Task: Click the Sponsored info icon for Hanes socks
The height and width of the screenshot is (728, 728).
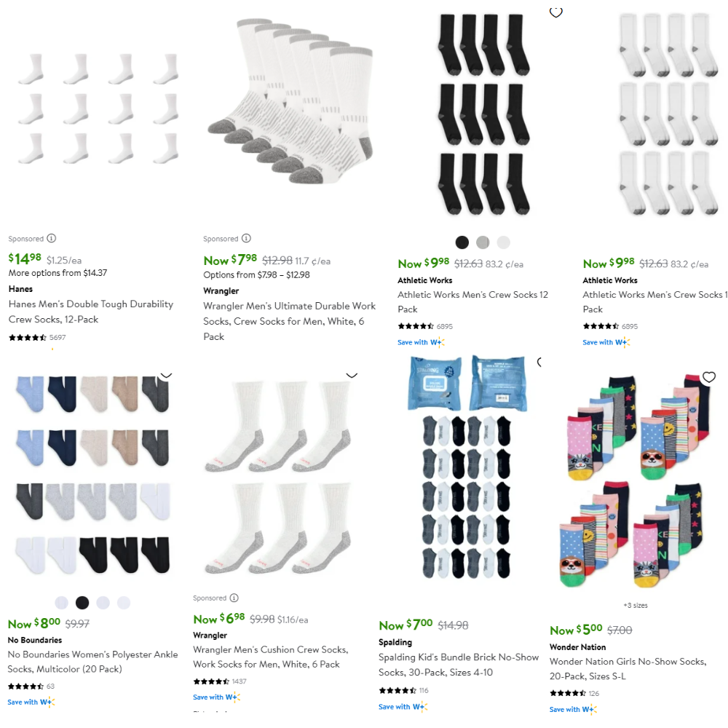Action: coord(52,238)
